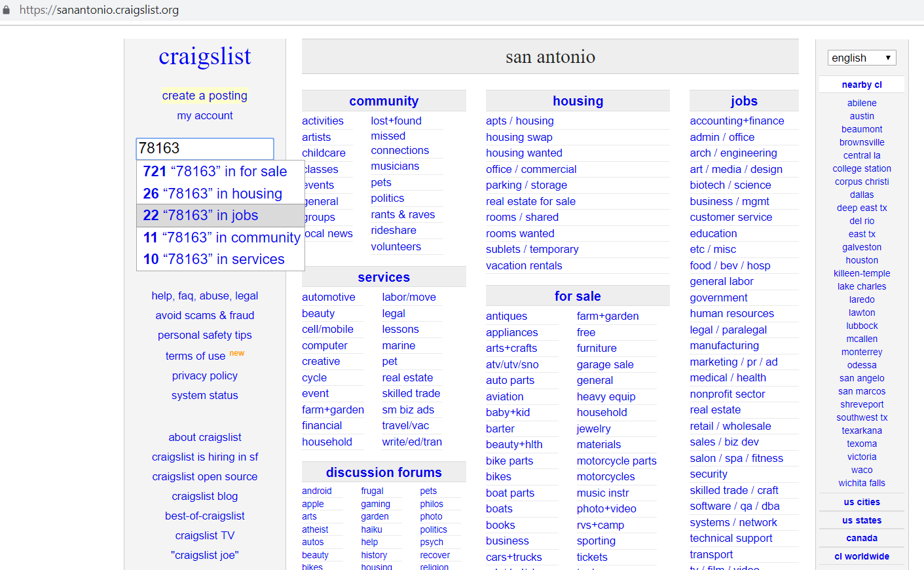Viewport: 924px width, 570px height.
Task: Visit craigslist blog
Action: 205,496
